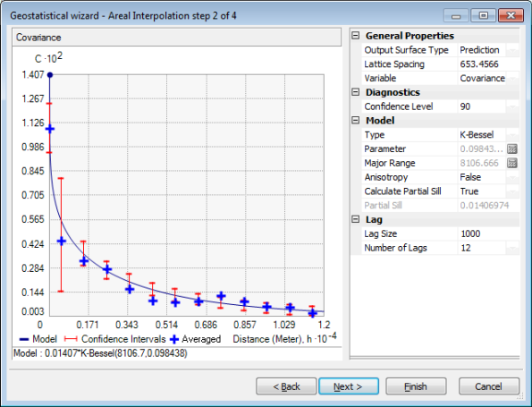Edit the Lattice Spacing value 653.4566
The width and height of the screenshot is (532, 407).
(488, 64)
